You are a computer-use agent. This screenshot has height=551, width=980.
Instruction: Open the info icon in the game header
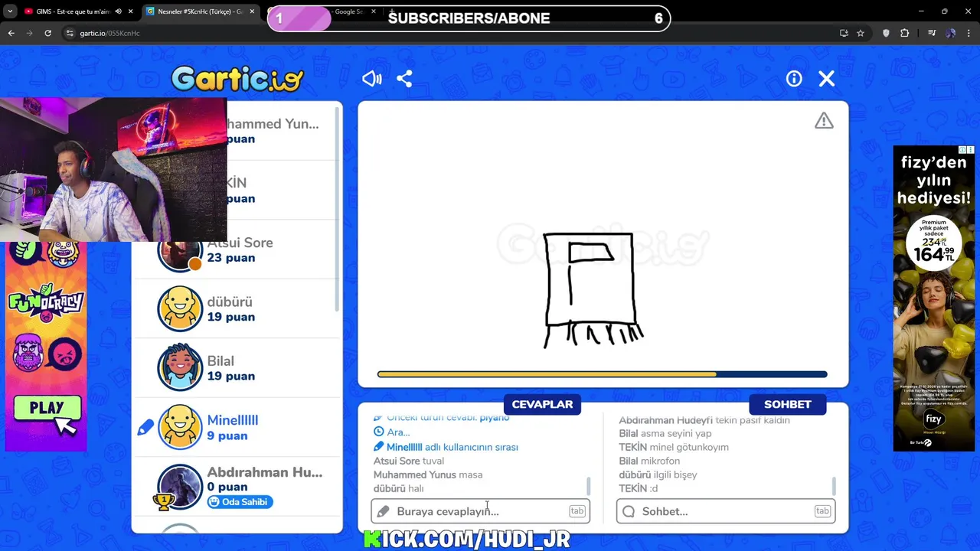pos(794,79)
